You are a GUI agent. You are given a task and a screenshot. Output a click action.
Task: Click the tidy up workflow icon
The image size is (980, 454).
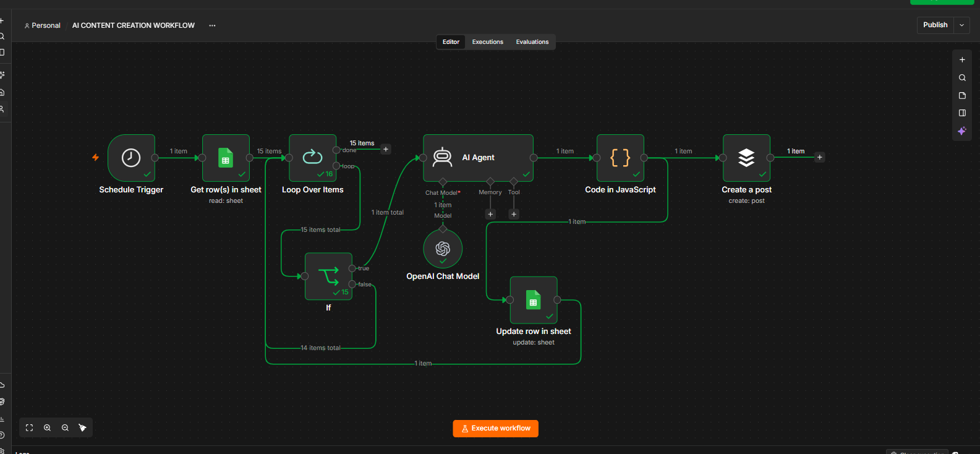(x=82, y=428)
